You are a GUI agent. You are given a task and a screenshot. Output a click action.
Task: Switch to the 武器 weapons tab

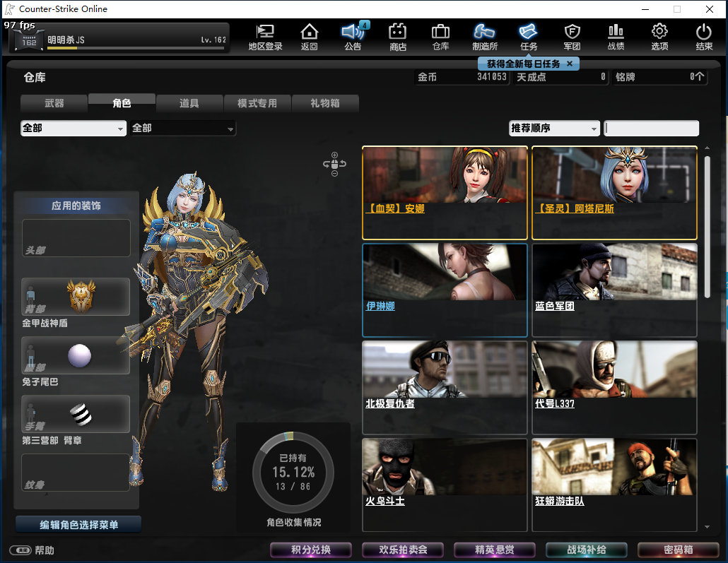(x=54, y=103)
